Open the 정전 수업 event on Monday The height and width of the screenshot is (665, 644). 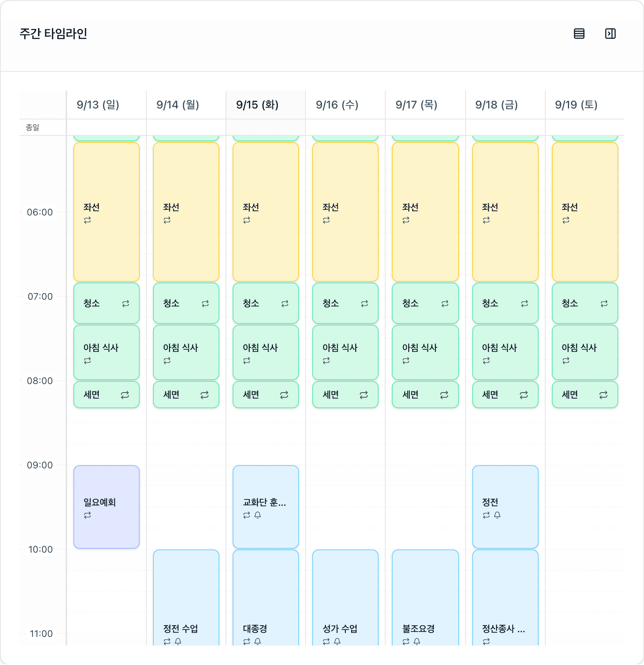tap(186, 598)
